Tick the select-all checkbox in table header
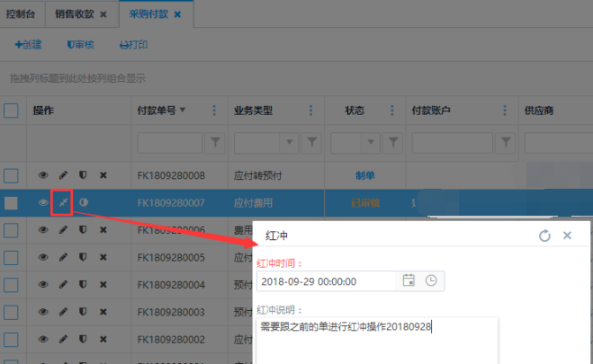Viewport: 593px width, 364px height. coord(12,111)
